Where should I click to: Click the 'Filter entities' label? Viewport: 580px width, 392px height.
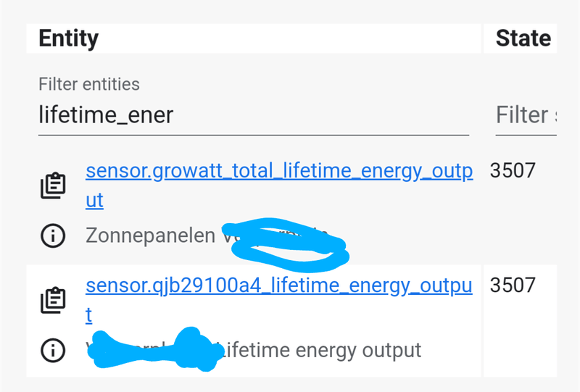click(x=89, y=84)
